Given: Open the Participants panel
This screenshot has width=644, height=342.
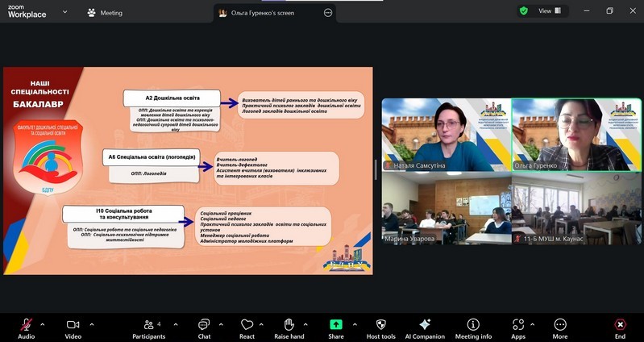Looking at the screenshot, I should [x=148, y=324].
